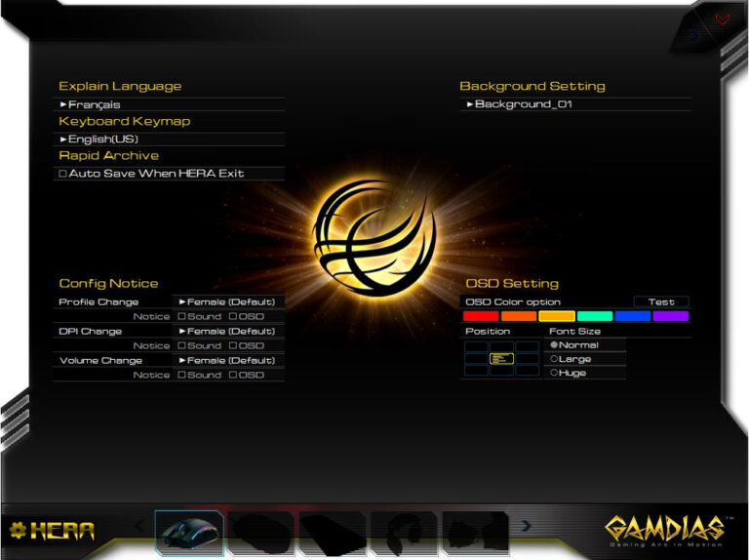Expand the Background_01 background dropdown
The height and width of the screenshot is (560, 749).
pyautogui.click(x=575, y=104)
